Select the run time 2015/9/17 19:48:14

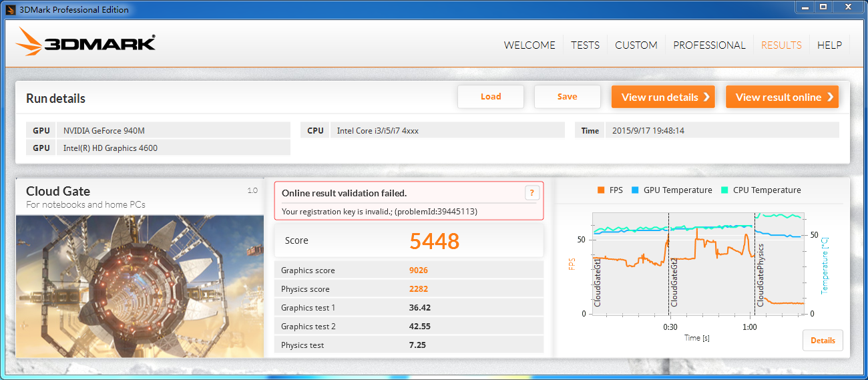coord(648,130)
